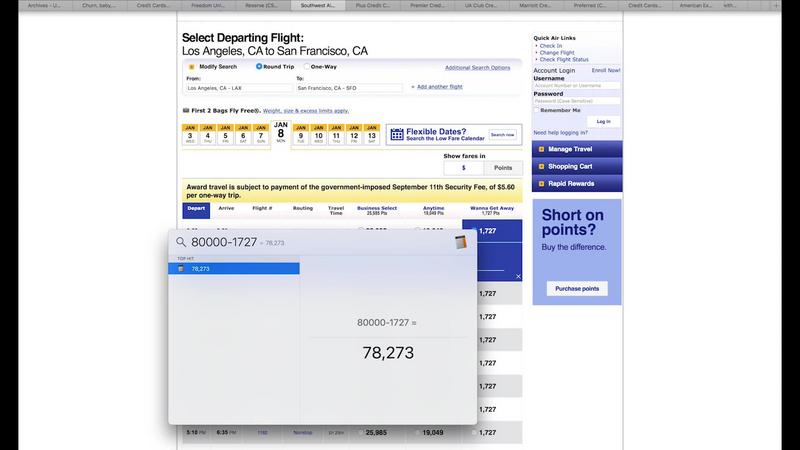Screen dimensions: 800x450
Task: Click the Shopping Cart plus icon
Action: 541,166
